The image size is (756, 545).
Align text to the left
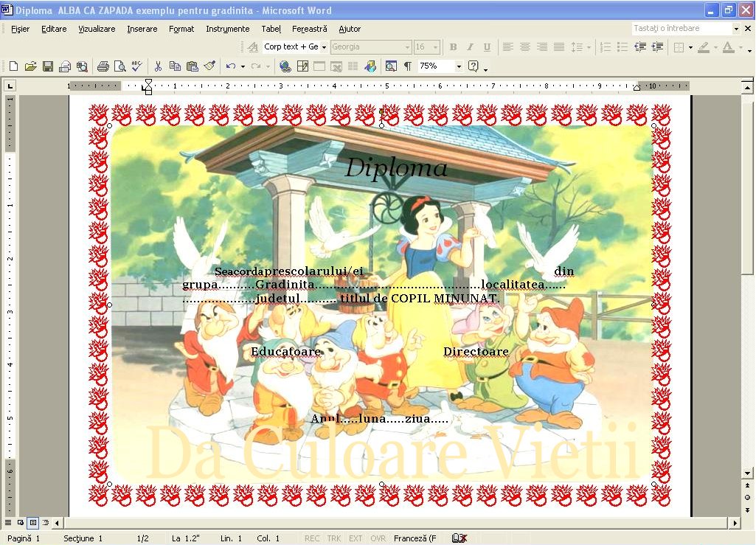(507, 46)
